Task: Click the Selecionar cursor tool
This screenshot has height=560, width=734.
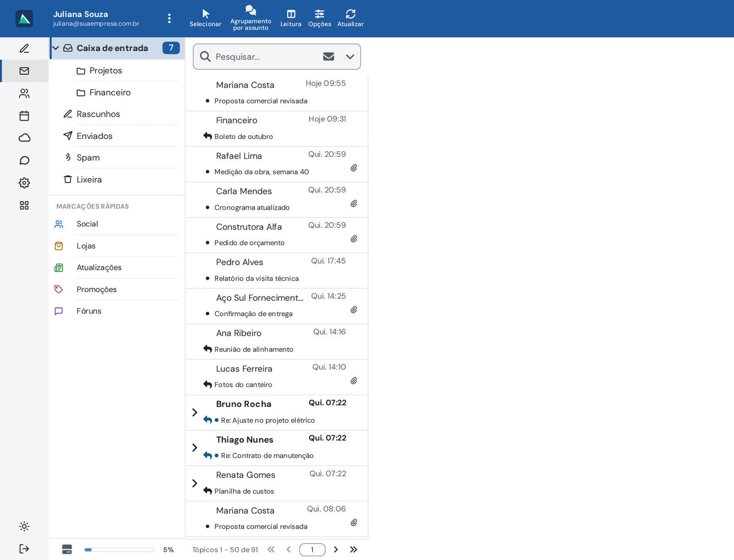Action: coord(206,18)
